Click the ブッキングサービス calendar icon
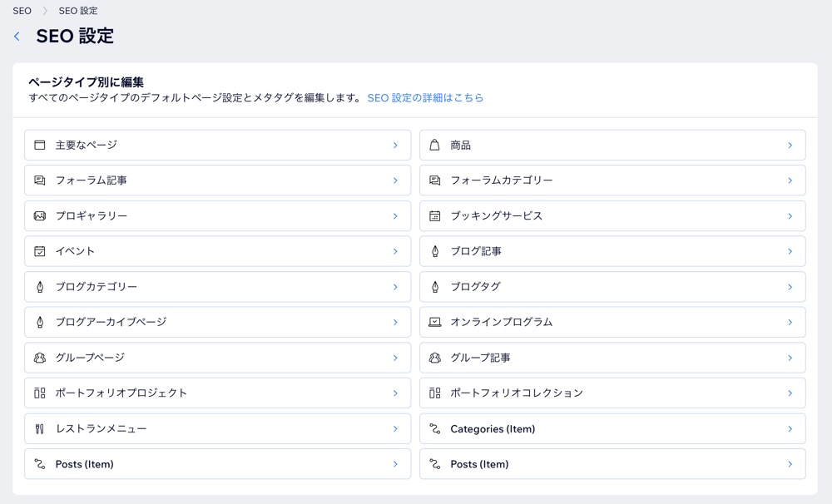832x504 pixels. coord(434,216)
